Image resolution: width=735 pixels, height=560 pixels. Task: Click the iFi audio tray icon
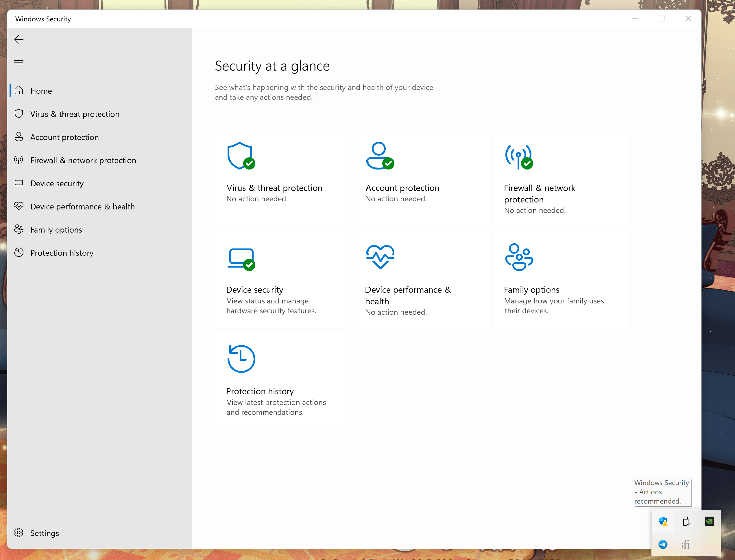click(686, 544)
